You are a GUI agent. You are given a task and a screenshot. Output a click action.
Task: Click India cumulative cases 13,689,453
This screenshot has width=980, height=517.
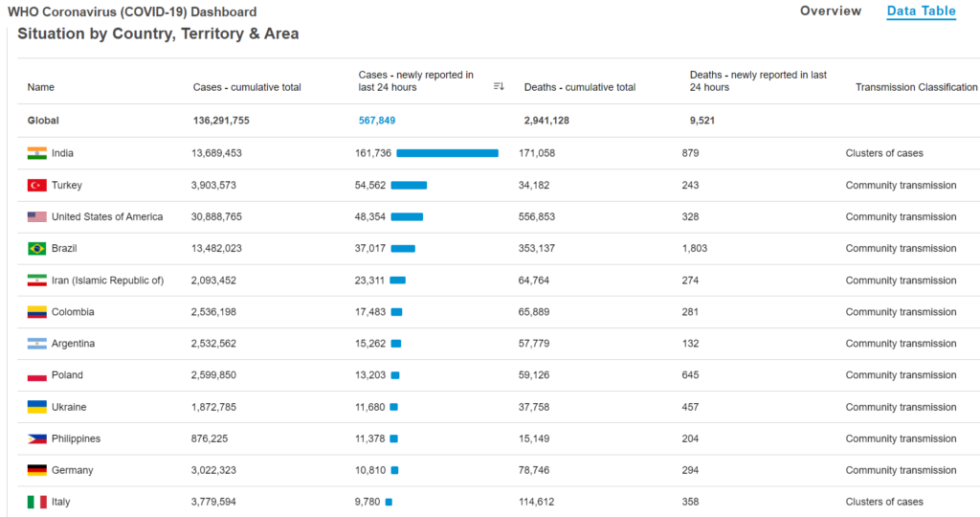216,153
